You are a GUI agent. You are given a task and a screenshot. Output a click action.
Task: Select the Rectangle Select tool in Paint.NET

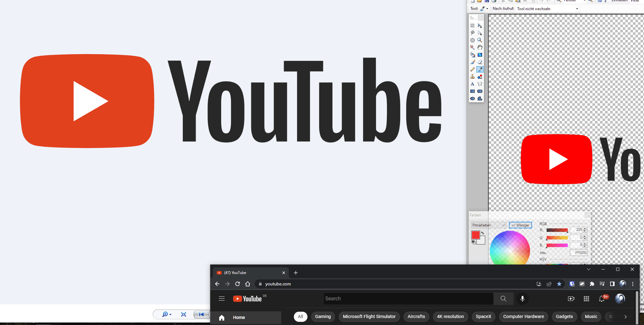pos(473,26)
